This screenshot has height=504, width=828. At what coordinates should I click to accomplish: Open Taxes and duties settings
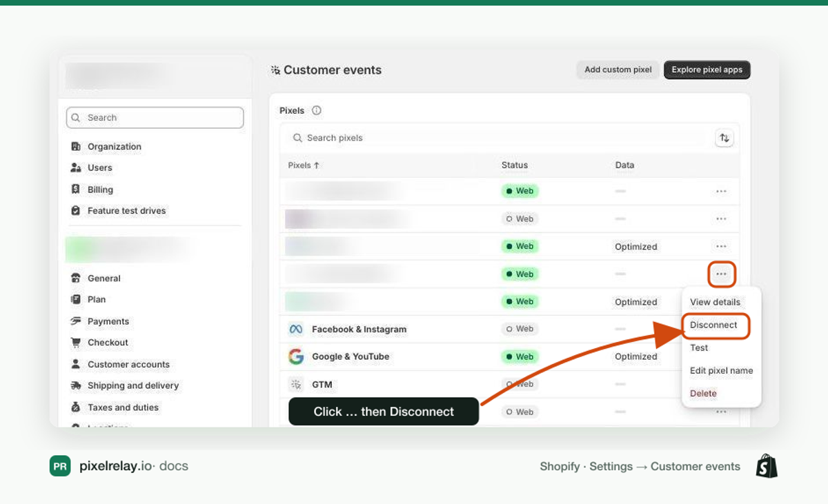124,407
